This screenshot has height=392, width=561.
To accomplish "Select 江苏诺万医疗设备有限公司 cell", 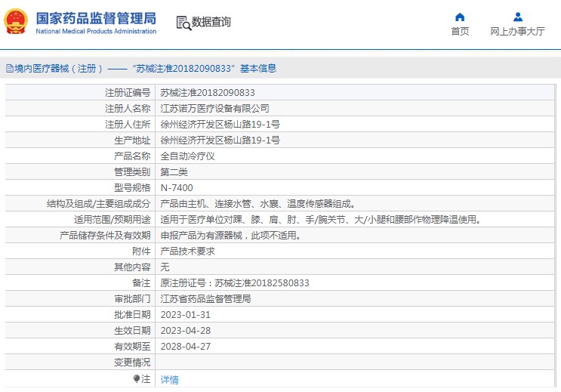I will coord(214,109).
